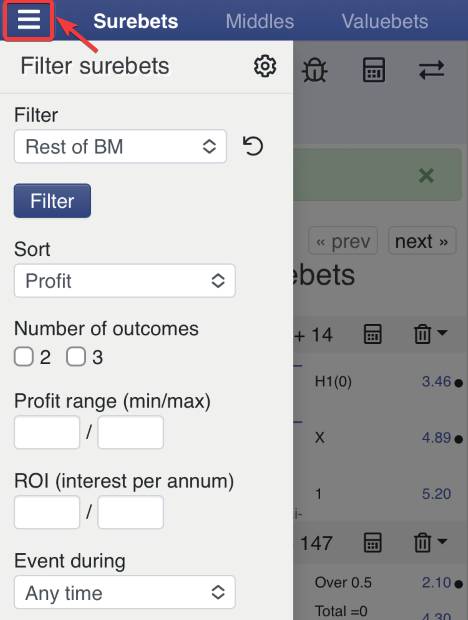468x620 pixels.
Task: Click the hamburger menu icon
Action: click(x=29, y=20)
